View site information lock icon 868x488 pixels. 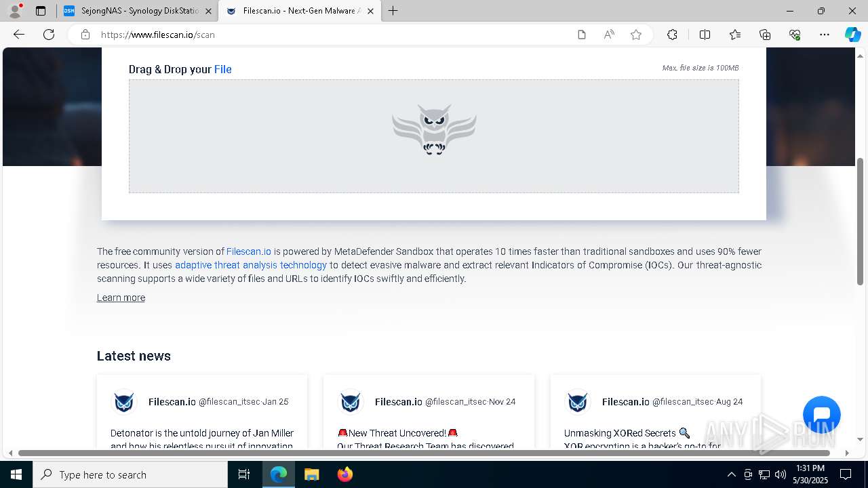click(85, 35)
